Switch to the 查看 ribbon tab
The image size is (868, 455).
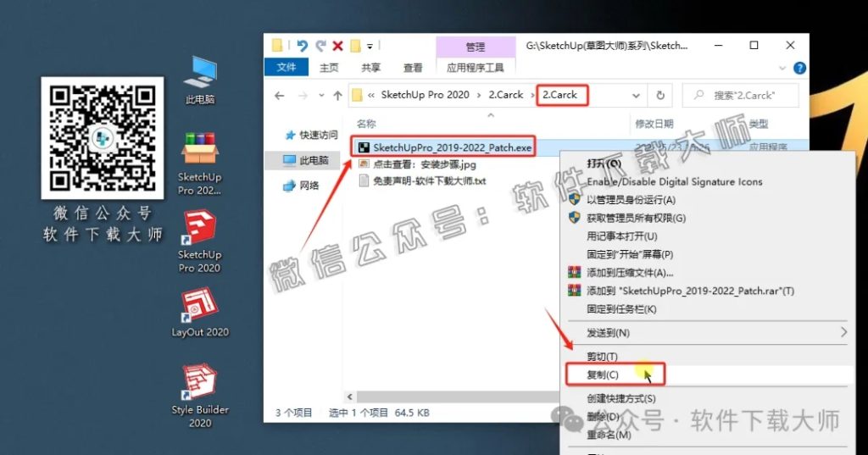click(413, 68)
